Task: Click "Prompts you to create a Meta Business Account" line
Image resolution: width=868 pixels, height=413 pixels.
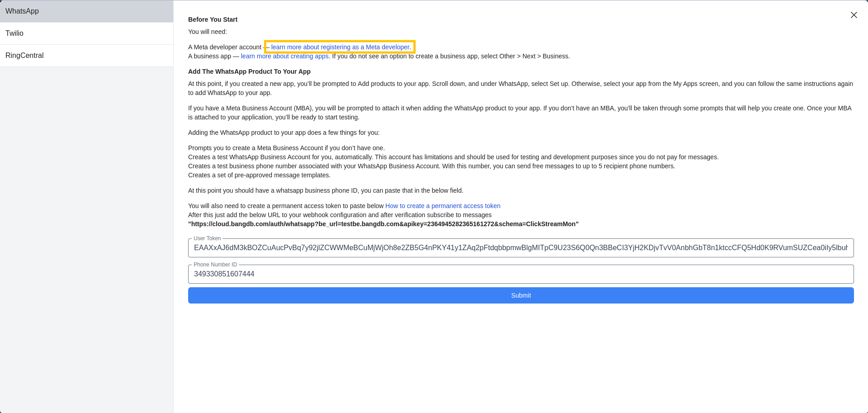Action: (286, 148)
